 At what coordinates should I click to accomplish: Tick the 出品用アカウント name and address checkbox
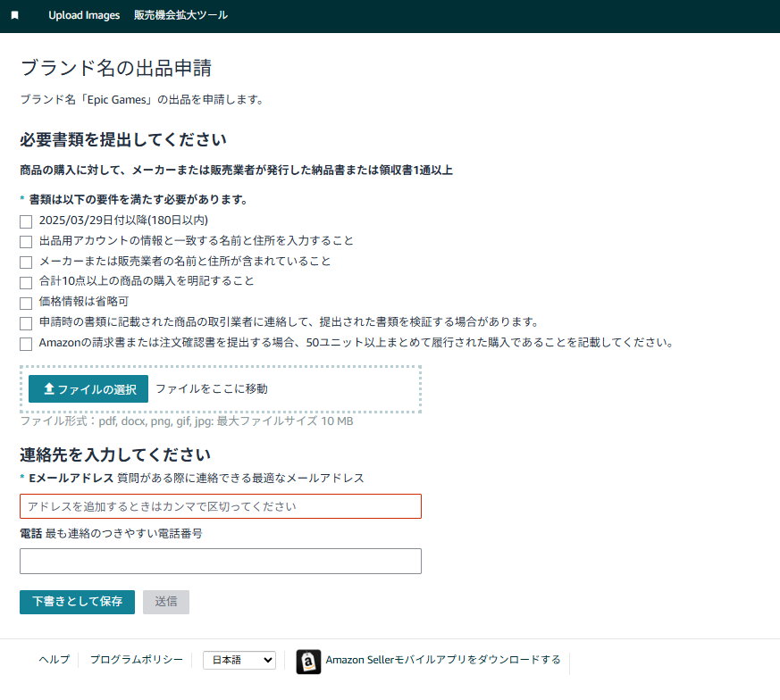coord(26,241)
